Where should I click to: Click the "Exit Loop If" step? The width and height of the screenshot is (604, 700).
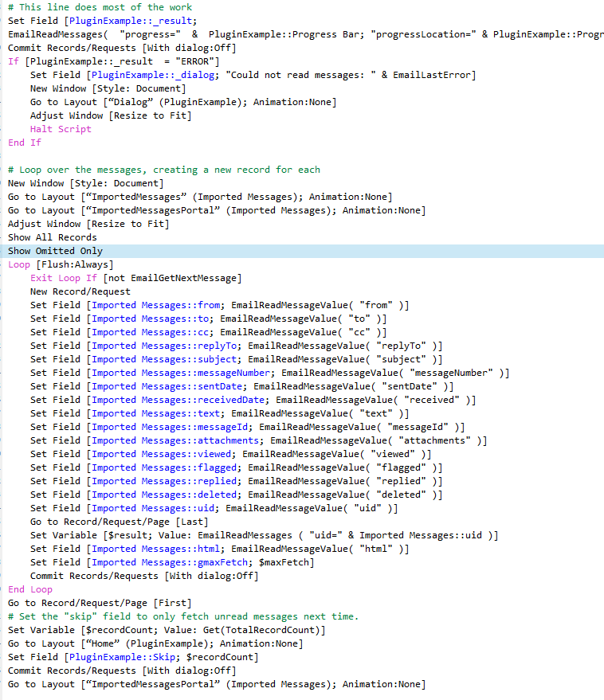click(x=135, y=278)
